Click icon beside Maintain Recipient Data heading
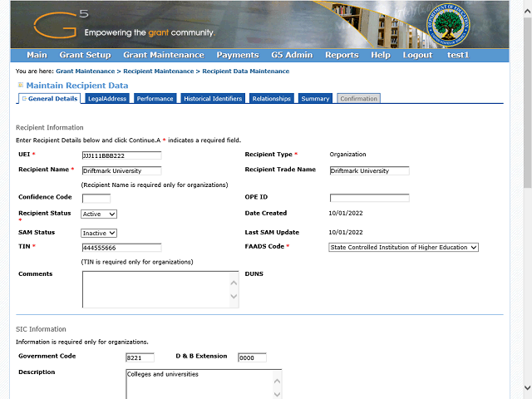This screenshot has height=399, width=532. [x=21, y=85]
